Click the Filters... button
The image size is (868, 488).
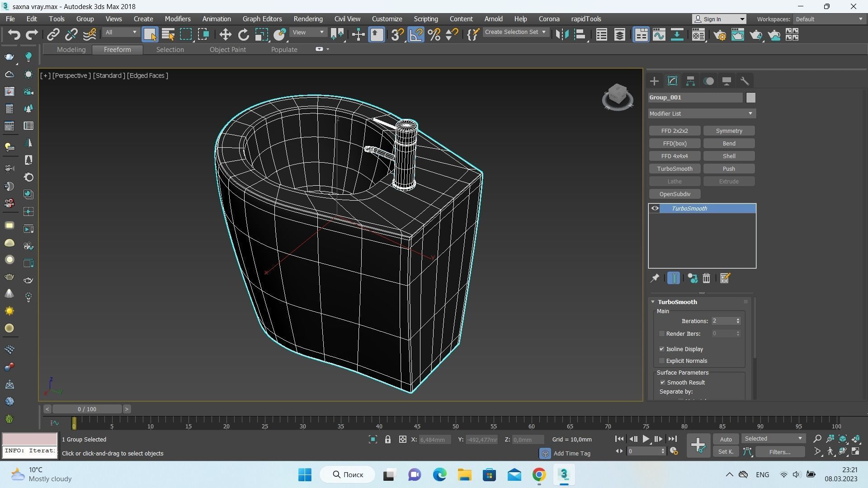[x=779, y=452]
